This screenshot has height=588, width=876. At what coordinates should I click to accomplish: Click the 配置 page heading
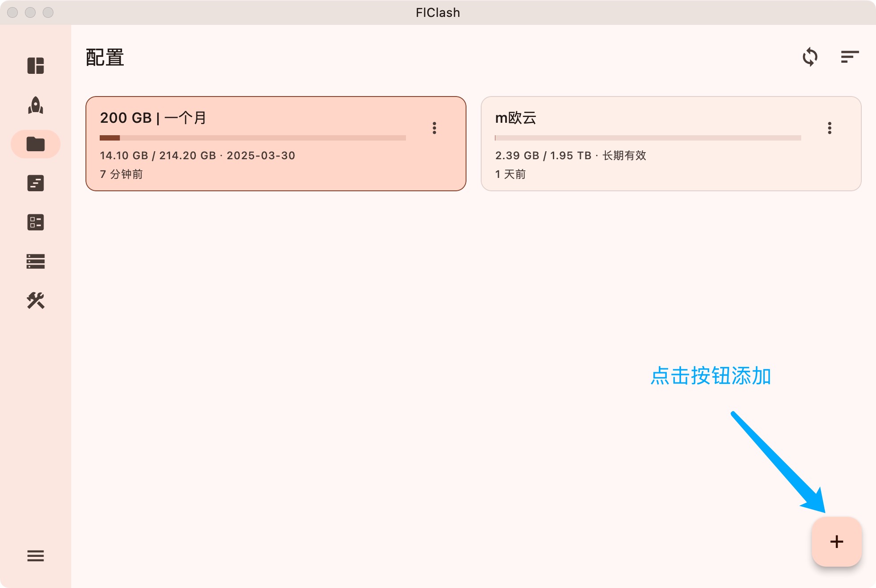(105, 57)
